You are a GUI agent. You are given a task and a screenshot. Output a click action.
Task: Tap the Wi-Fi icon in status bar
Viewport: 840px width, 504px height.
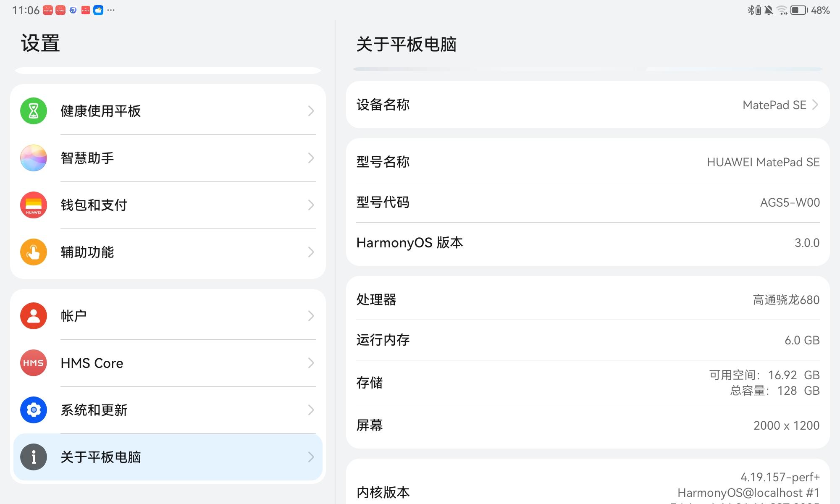coord(782,10)
